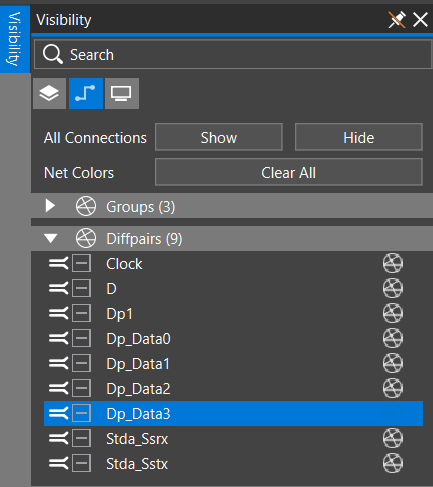
Task: Hide all connections with Hide button
Action: (x=359, y=137)
